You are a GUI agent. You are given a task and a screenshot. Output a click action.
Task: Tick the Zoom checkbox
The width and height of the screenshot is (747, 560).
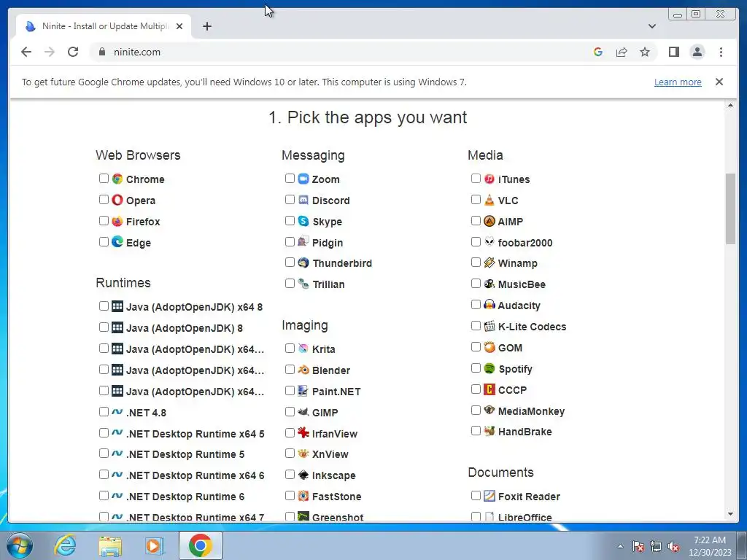coord(290,179)
